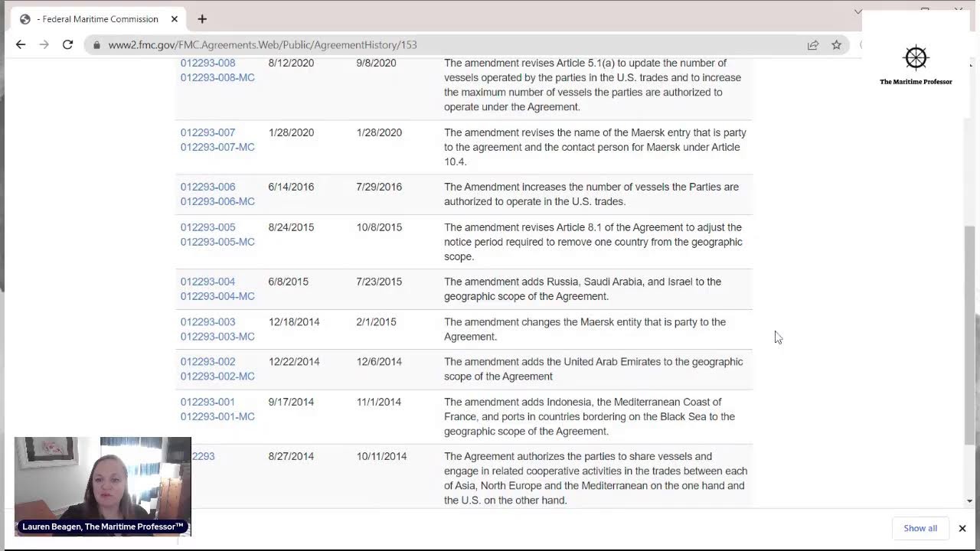Viewport: 980px width, 551px height.
Task: Open agreement link 012293-004
Action: tap(207, 282)
